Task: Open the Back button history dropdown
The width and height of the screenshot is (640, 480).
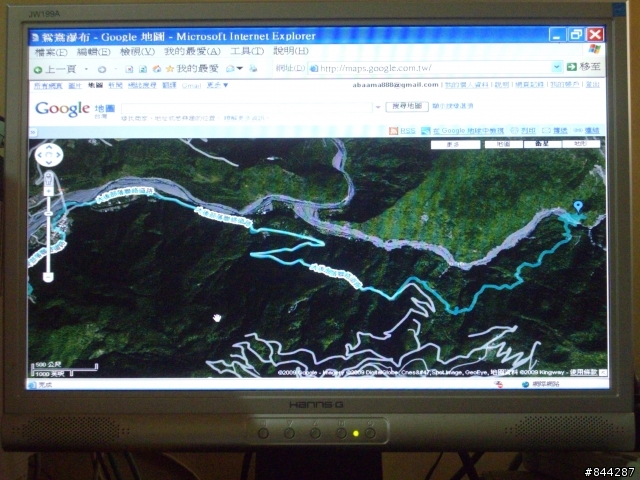Action: tap(86, 69)
